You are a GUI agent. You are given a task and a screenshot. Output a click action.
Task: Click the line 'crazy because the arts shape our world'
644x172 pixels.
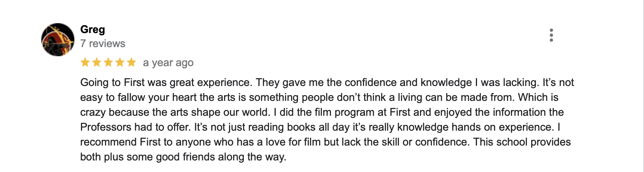click(x=322, y=112)
